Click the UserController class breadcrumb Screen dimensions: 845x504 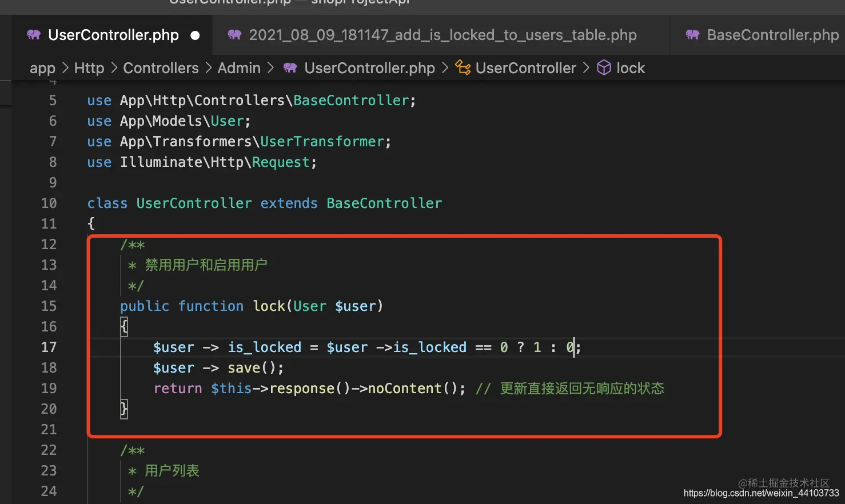coord(525,68)
